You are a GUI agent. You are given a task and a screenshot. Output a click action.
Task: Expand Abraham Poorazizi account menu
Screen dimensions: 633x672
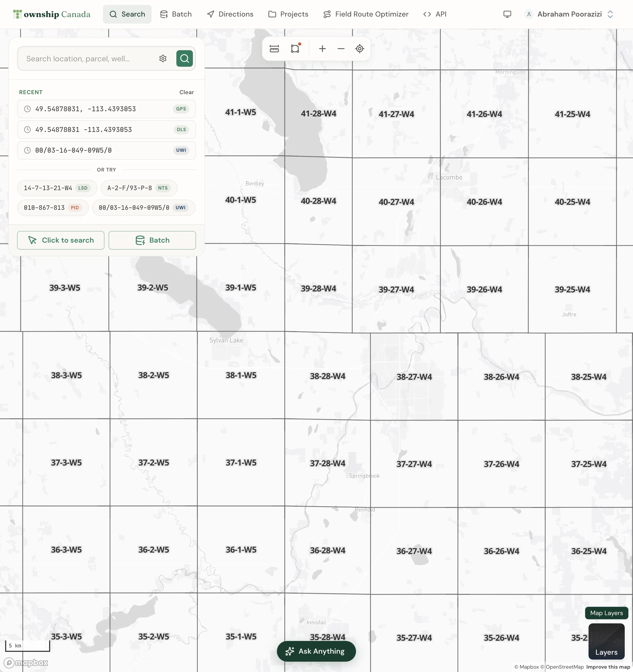(569, 14)
